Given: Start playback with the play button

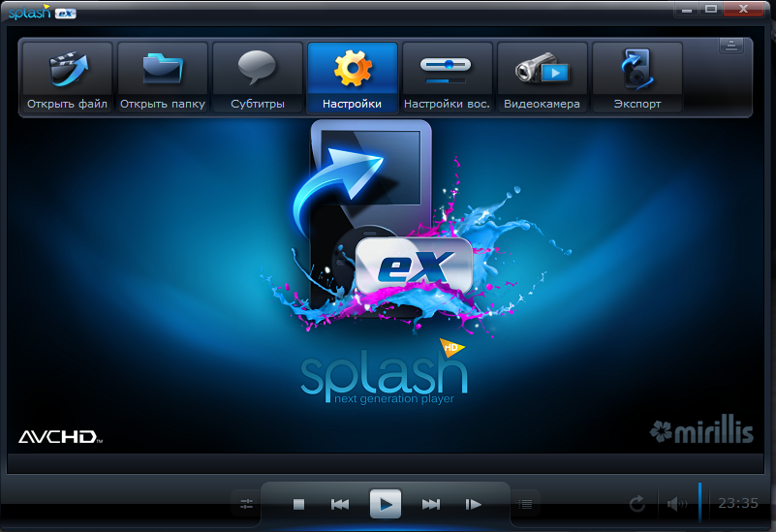Looking at the screenshot, I should 386,504.
